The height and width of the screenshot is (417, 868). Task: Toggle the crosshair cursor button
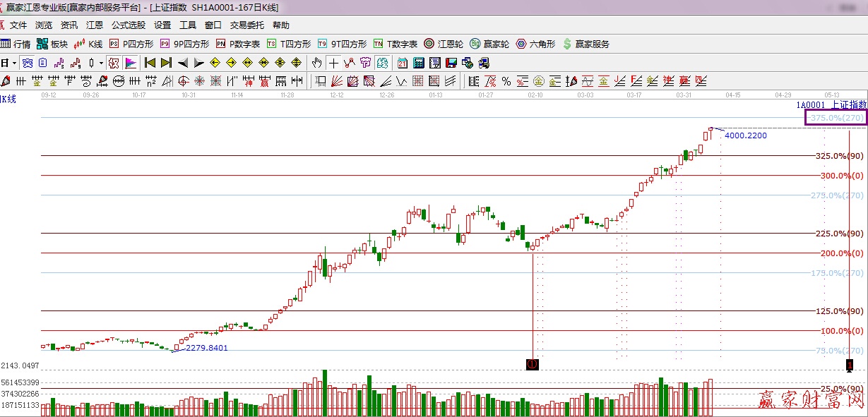tap(333, 63)
